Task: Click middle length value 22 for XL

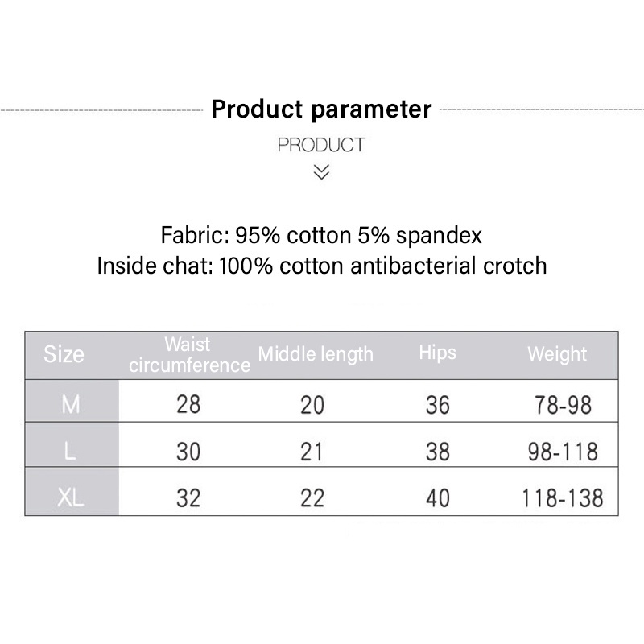Action: [x=312, y=498]
